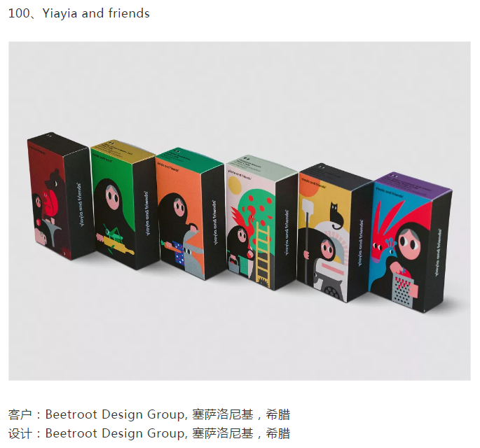
Task: Click the '100、Yiayia and friends' heading
Action: [x=79, y=13]
